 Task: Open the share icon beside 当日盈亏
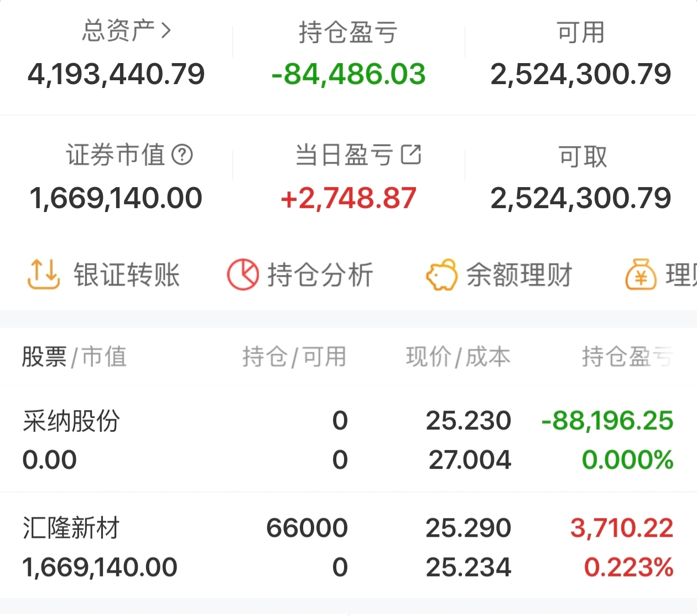[411, 154]
